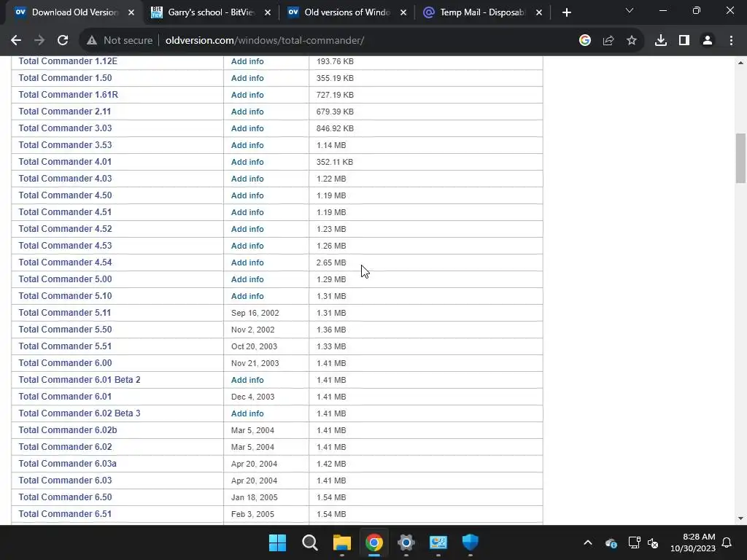Open Windows Security shield in taskbar
747x560 pixels.
[x=471, y=542]
